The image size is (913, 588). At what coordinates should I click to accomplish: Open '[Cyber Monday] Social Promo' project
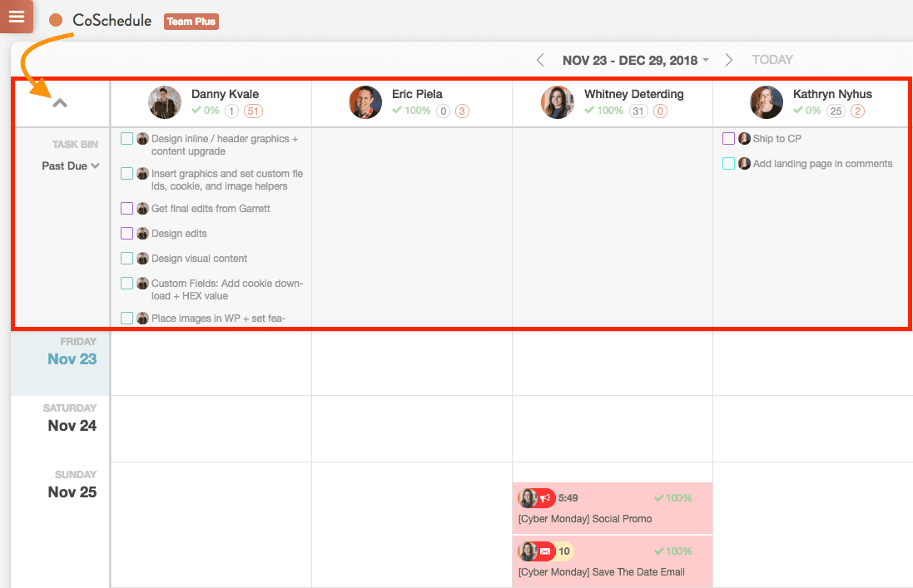[613, 508]
